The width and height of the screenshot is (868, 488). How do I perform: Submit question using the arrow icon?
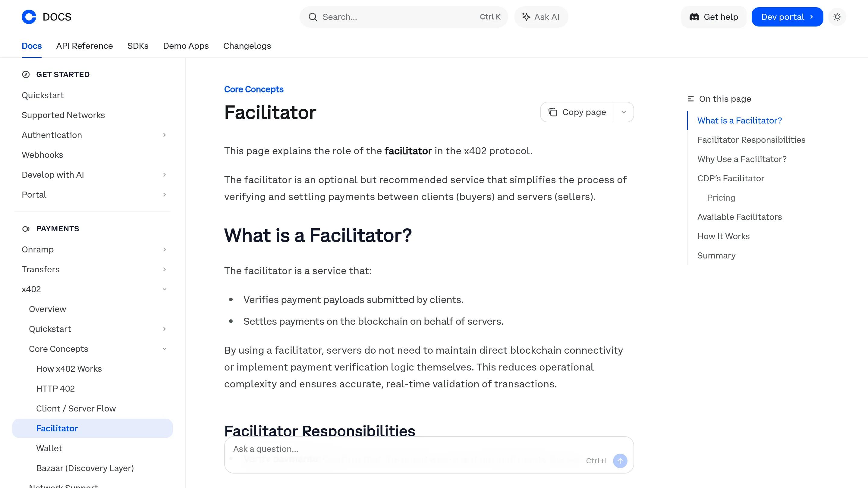coord(620,461)
